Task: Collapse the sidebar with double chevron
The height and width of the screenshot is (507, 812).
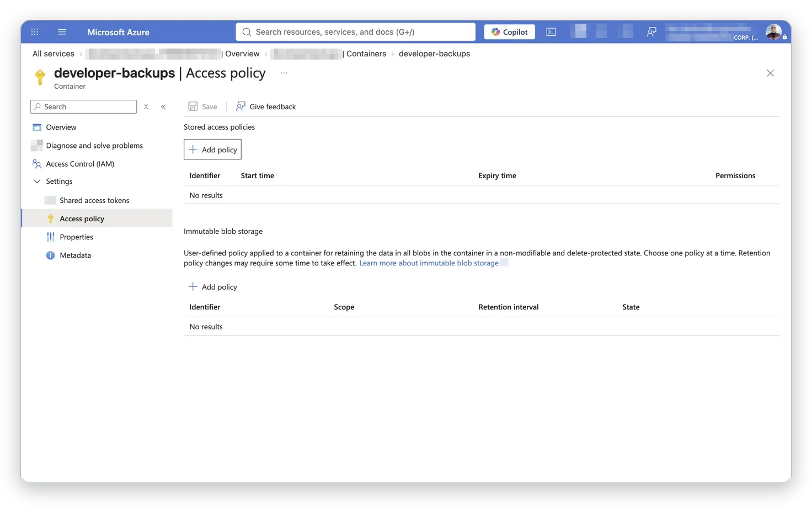Action: (x=163, y=106)
